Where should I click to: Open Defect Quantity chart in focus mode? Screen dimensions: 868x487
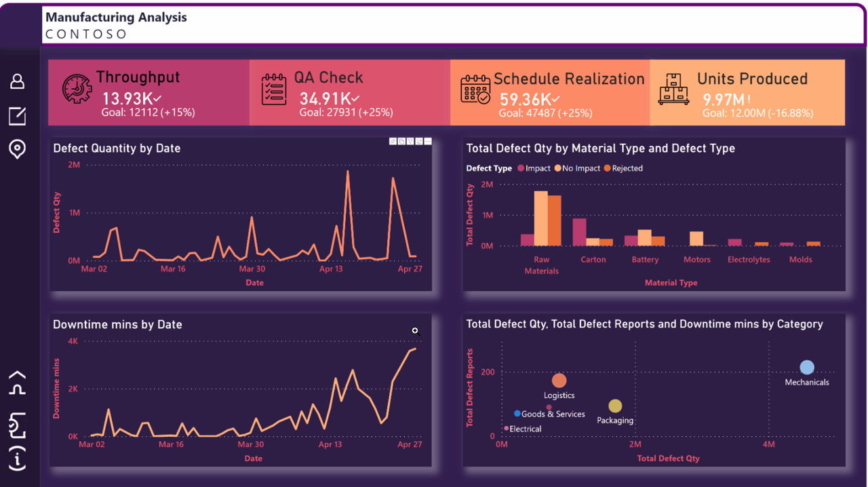[x=419, y=141]
